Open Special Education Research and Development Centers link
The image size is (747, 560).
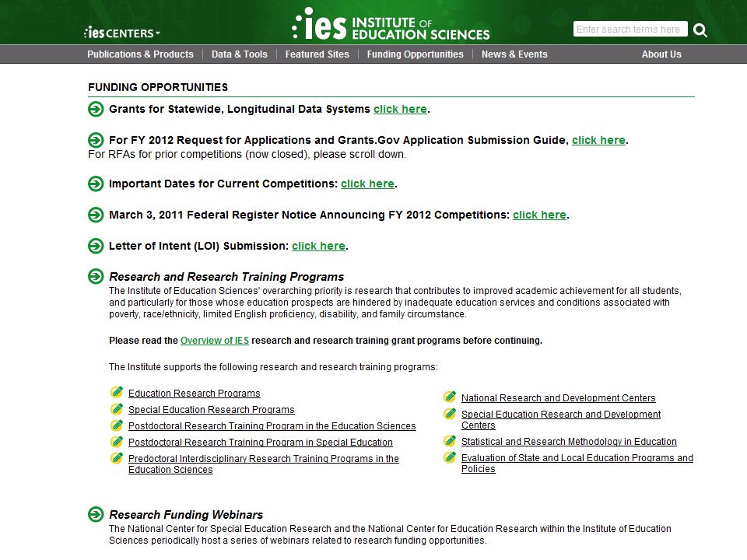[561, 419]
